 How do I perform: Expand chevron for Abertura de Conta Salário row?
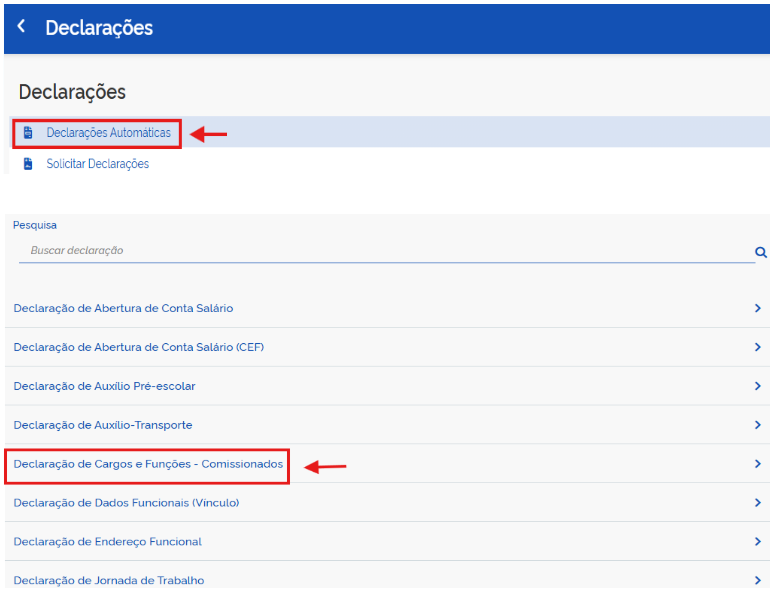click(758, 308)
